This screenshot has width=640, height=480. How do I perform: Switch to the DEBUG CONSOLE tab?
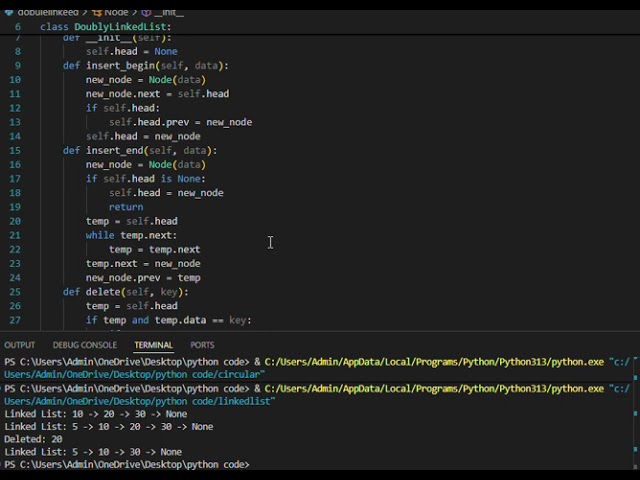click(84, 345)
